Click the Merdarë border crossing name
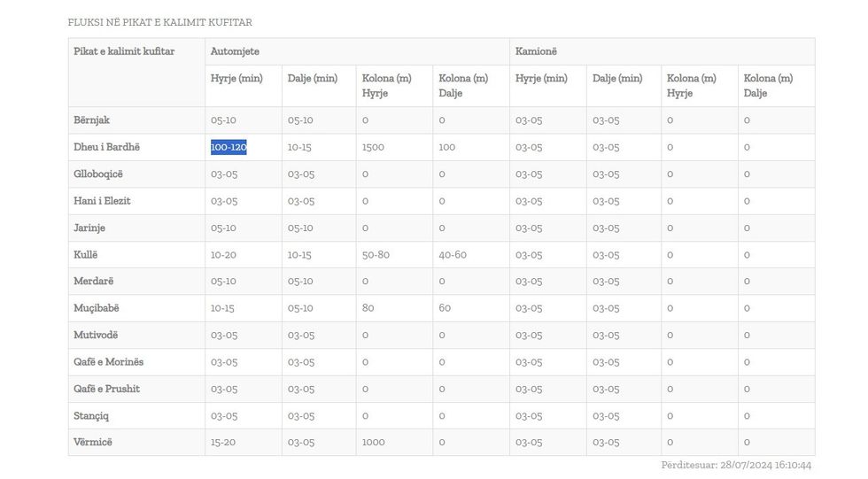 tap(94, 282)
